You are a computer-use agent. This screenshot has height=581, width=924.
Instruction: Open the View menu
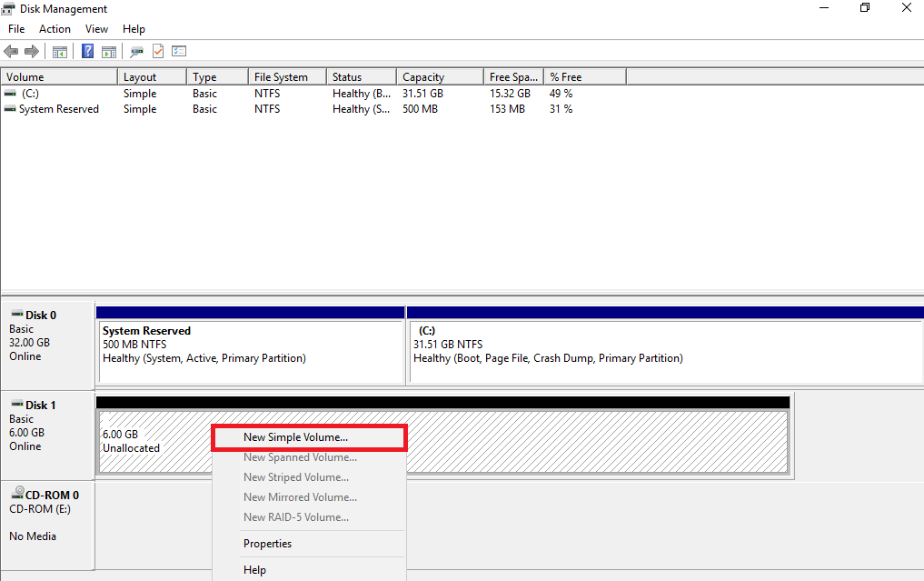coord(96,29)
